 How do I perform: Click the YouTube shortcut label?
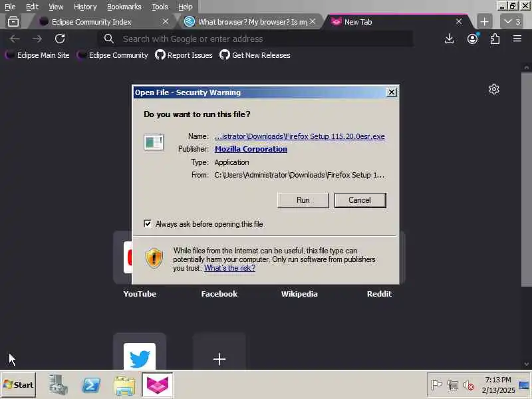(140, 294)
